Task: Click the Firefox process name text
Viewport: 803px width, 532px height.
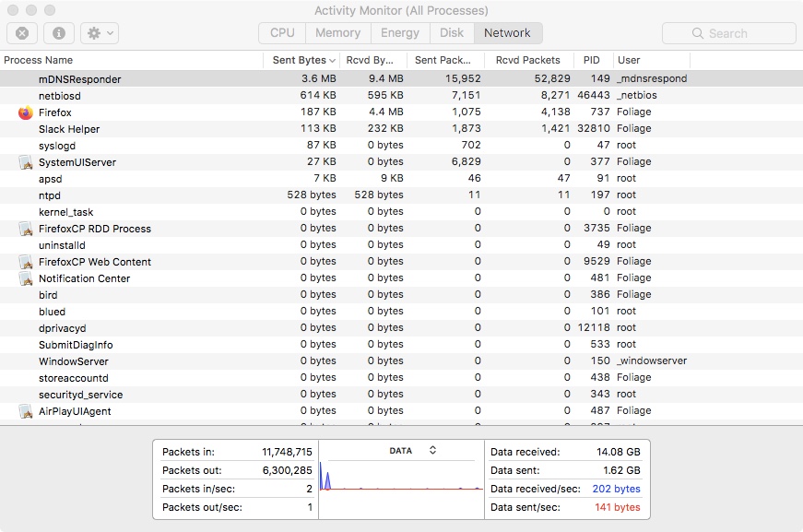Action: (54, 112)
